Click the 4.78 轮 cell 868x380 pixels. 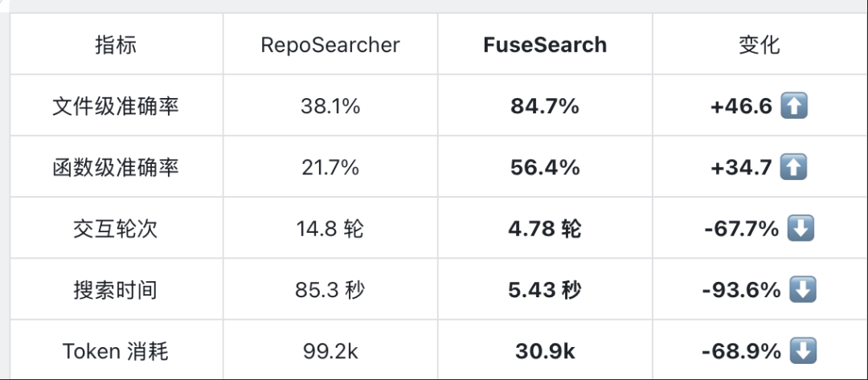[x=545, y=228]
